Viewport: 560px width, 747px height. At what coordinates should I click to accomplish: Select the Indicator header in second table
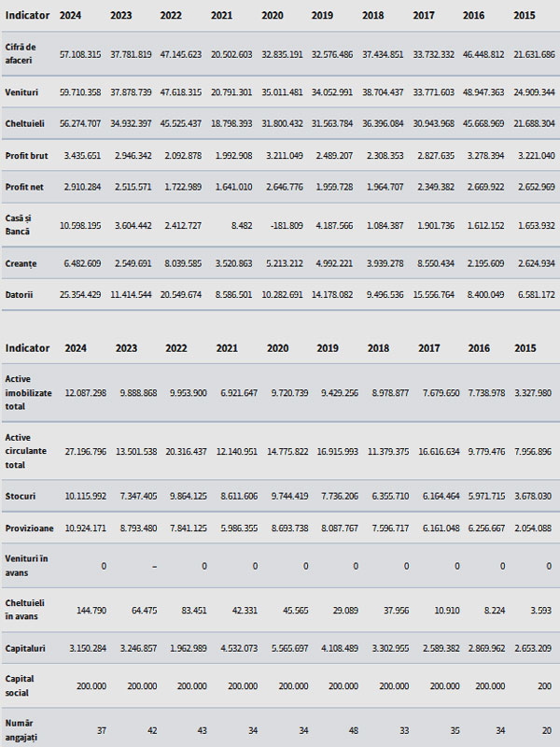27,348
